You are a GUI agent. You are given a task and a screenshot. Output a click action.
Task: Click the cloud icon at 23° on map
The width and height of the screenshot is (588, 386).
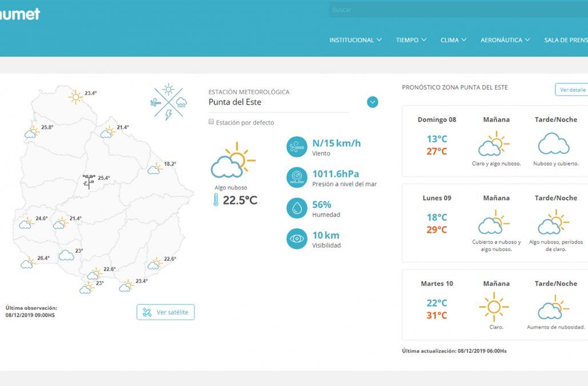tap(66, 255)
